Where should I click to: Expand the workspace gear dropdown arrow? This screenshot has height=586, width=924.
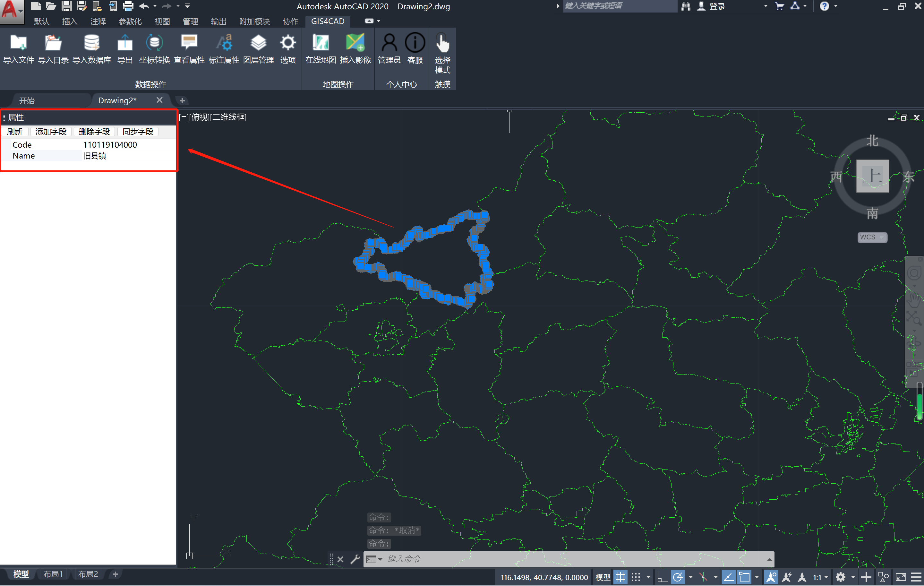pos(853,577)
